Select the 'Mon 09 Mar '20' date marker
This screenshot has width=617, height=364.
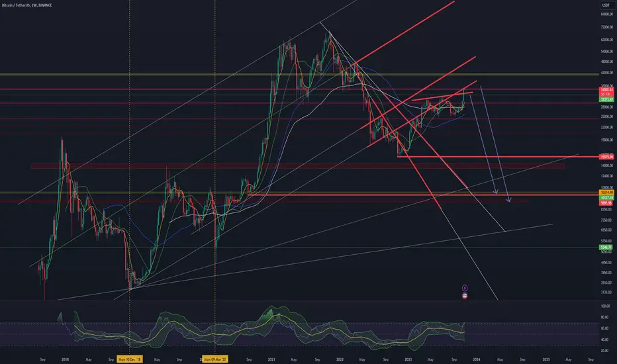coord(215,359)
